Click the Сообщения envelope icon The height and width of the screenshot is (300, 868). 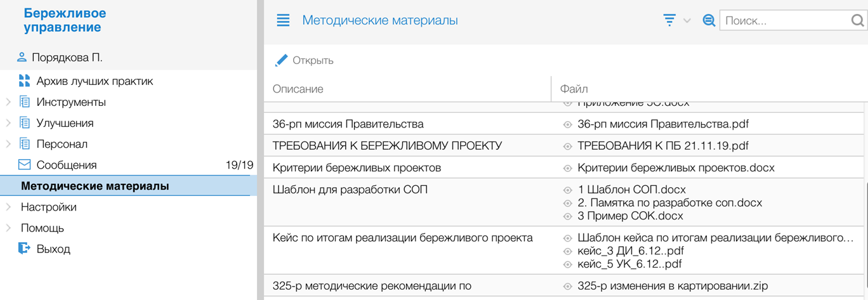pyautogui.click(x=25, y=165)
